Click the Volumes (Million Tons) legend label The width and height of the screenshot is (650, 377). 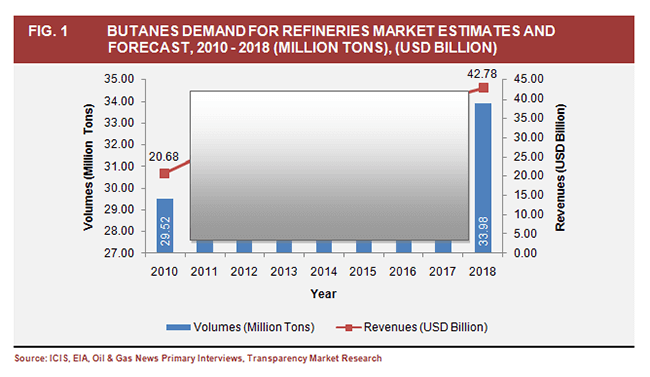tap(254, 327)
